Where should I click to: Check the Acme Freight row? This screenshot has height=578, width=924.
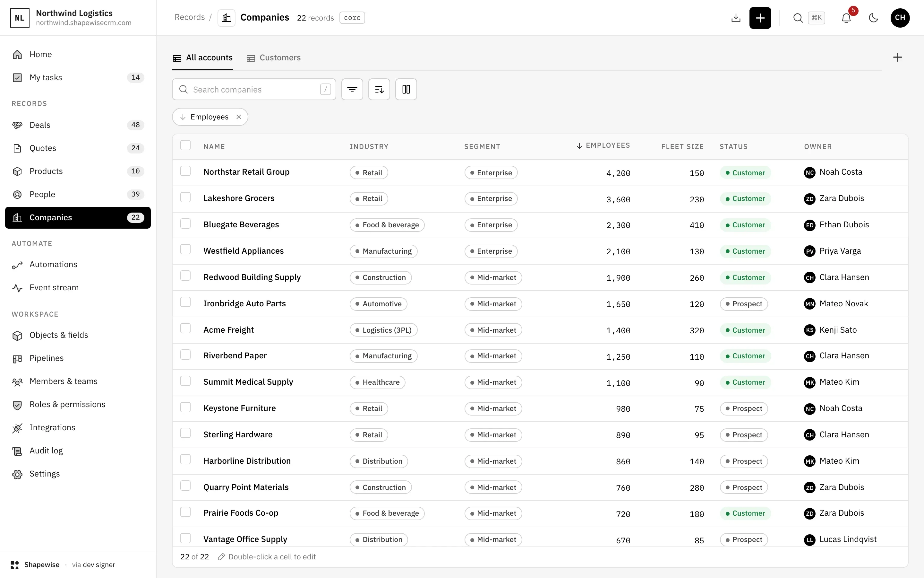coord(185,329)
